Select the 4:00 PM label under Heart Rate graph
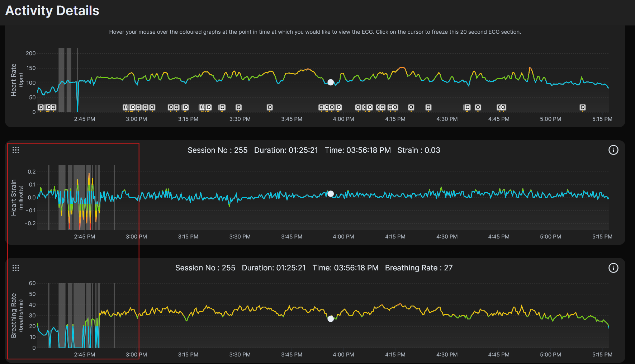 pos(343,119)
